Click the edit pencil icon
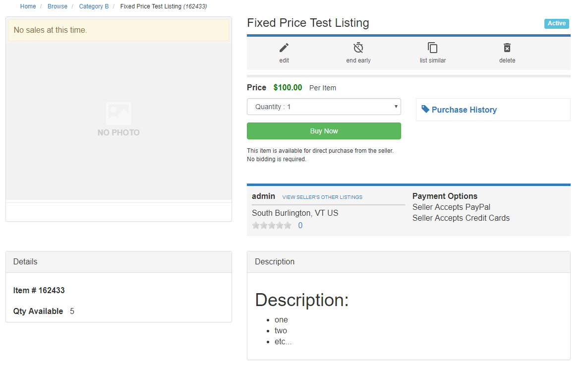Viewport: 588px width, 374px height. (x=284, y=48)
